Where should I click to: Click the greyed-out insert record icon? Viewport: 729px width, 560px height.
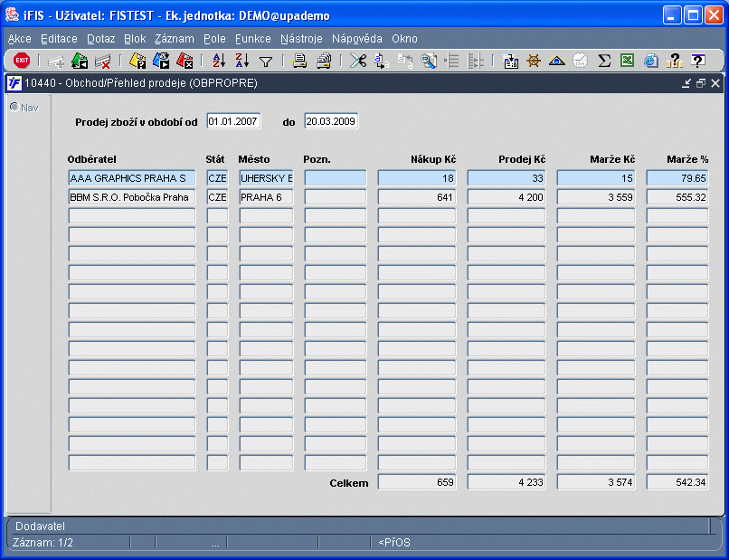click(x=56, y=61)
